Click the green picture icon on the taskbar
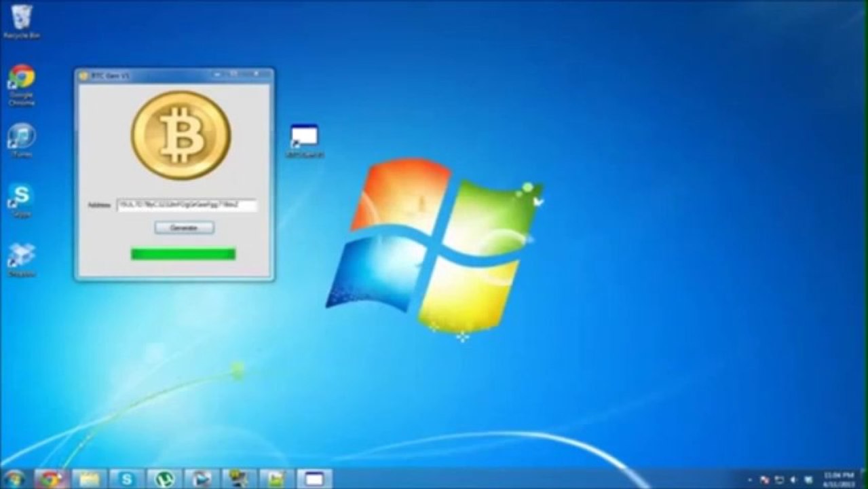Viewport: 868px width, 489px height. point(276,479)
